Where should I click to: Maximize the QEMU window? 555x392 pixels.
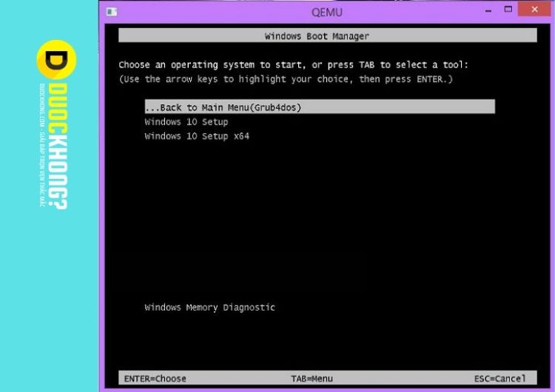(508, 10)
